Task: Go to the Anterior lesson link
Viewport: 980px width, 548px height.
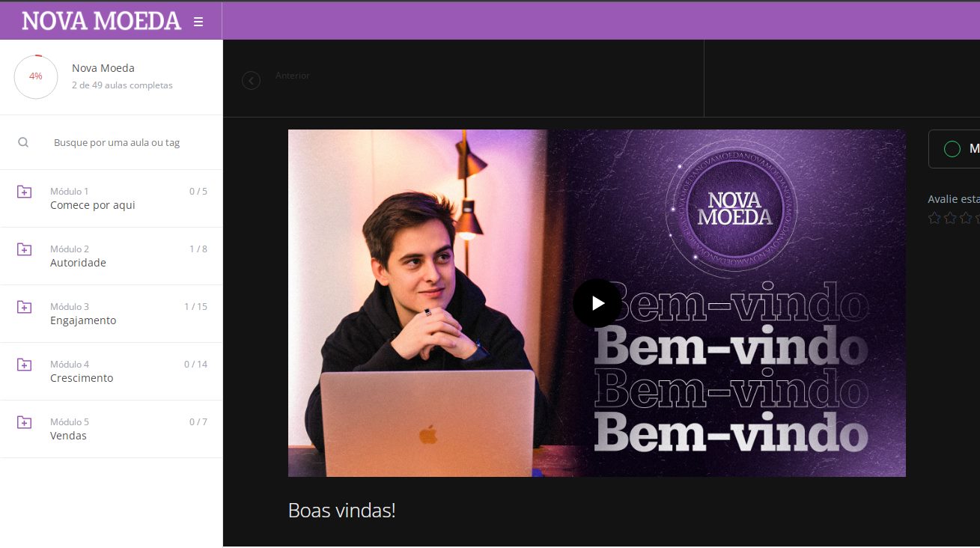Action: pyautogui.click(x=292, y=76)
